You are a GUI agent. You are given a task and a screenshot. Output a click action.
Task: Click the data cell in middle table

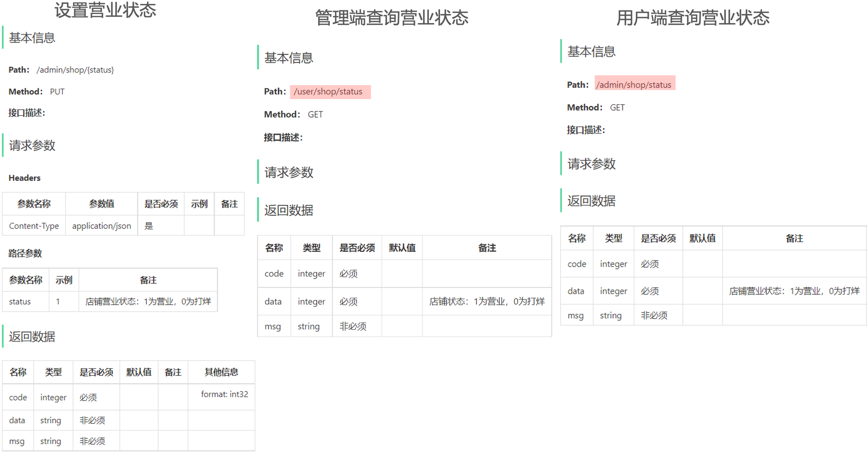tap(273, 301)
